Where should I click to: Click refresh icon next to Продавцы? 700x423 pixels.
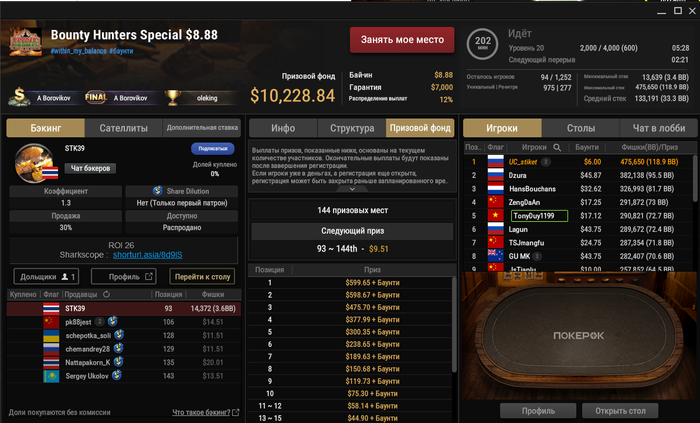pyautogui.click(x=106, y=294)
